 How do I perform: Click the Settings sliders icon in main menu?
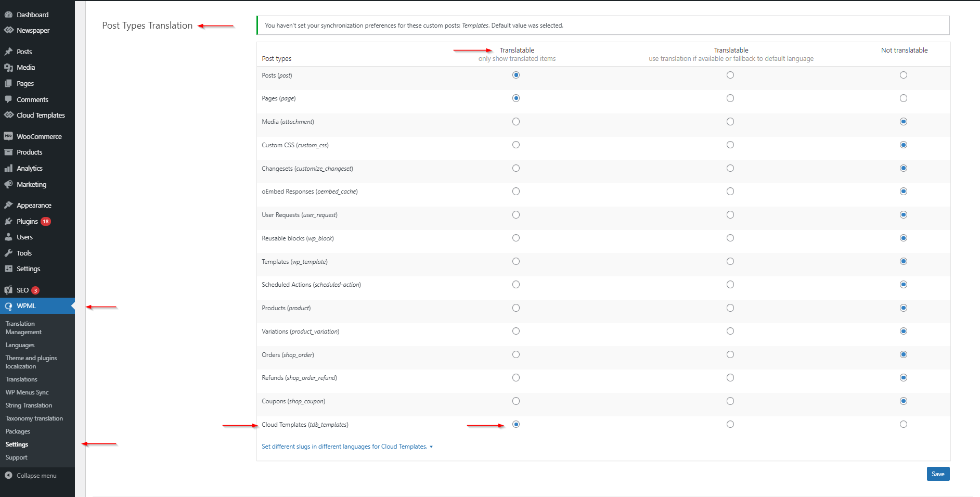pyautogui.click(x=8, y=269)
